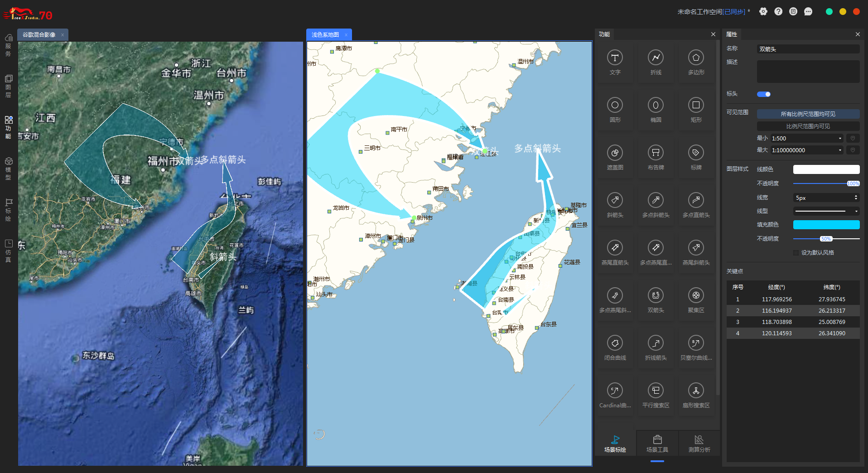Select the 矩形 rectangle tool

(x=696, y=110)
